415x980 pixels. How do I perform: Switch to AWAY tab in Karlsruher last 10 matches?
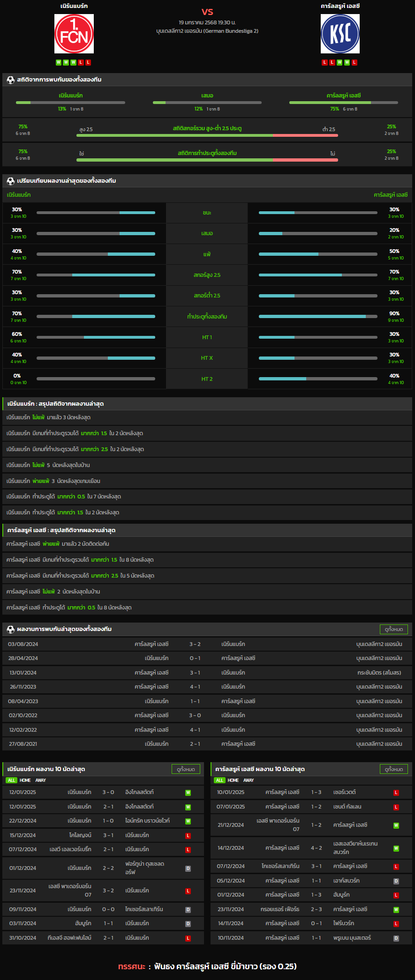click(x=249, y=780)
